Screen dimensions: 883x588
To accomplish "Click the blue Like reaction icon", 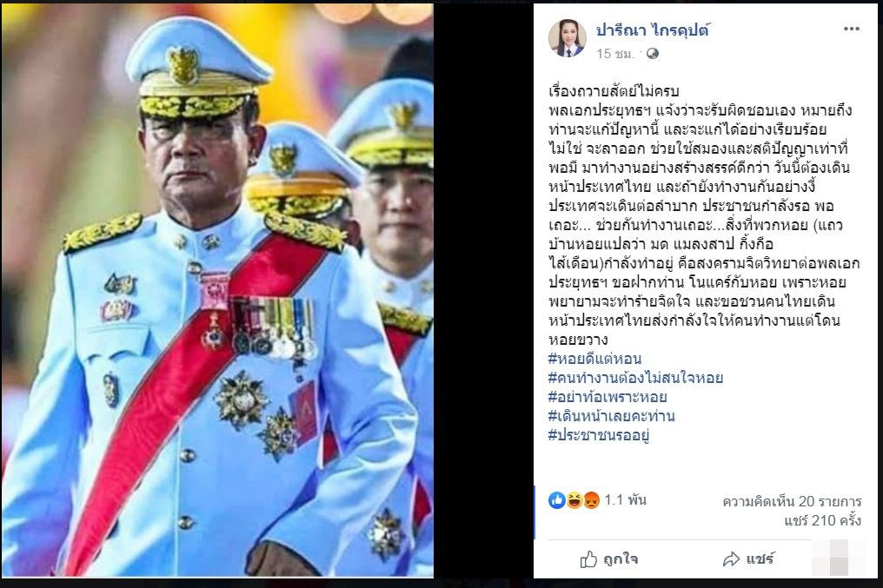I will click(556, 499).
